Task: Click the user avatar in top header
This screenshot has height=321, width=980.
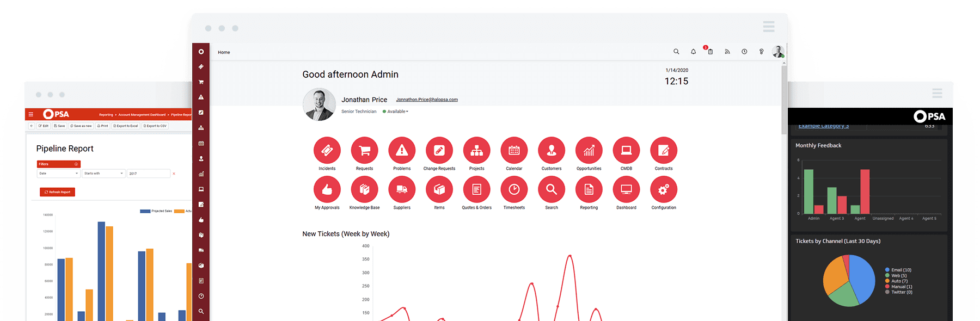Action: (778, 52)
